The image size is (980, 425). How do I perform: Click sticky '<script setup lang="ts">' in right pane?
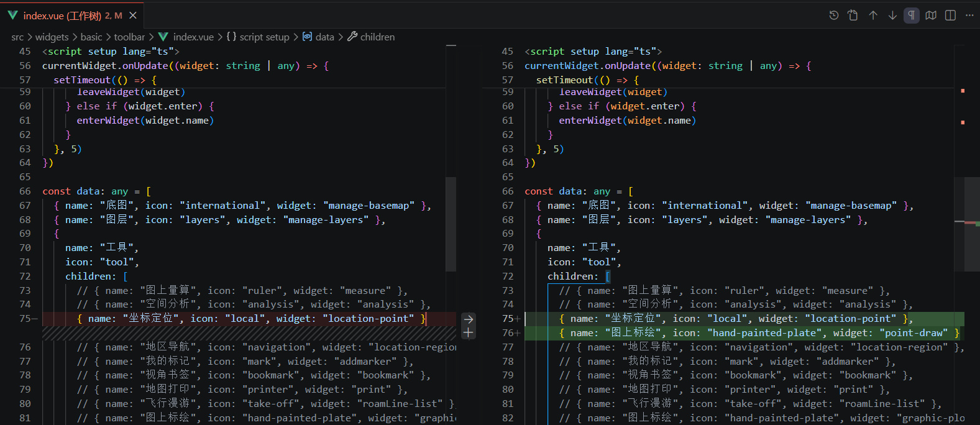click(x=593, y=52)
